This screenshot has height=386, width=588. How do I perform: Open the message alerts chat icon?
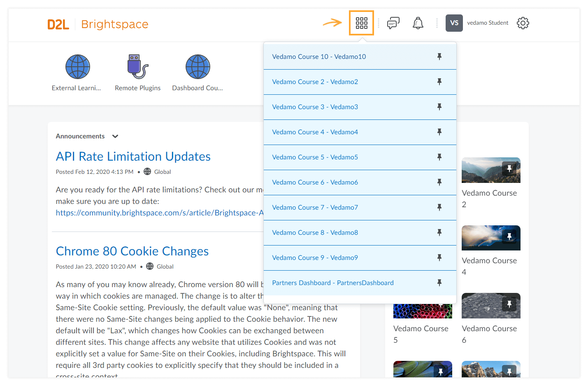click(393, 23)
